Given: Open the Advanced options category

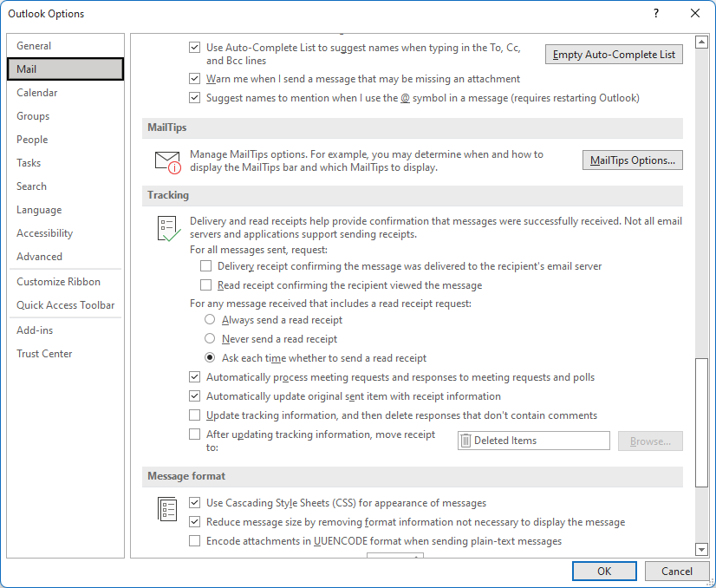Looking at the screenshot, I should click(x=65, y=257).
